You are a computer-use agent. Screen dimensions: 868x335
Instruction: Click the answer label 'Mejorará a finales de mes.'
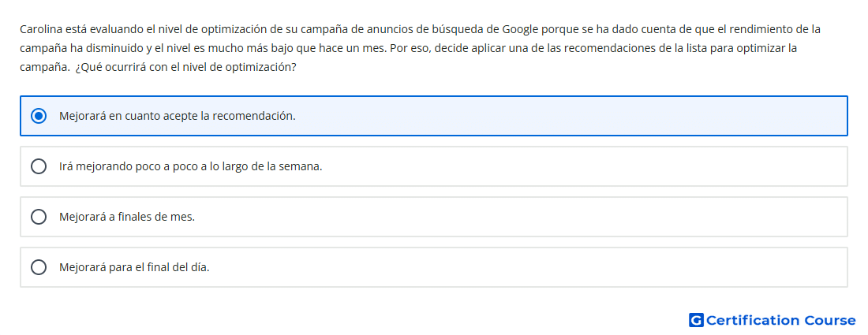[127, 217]
